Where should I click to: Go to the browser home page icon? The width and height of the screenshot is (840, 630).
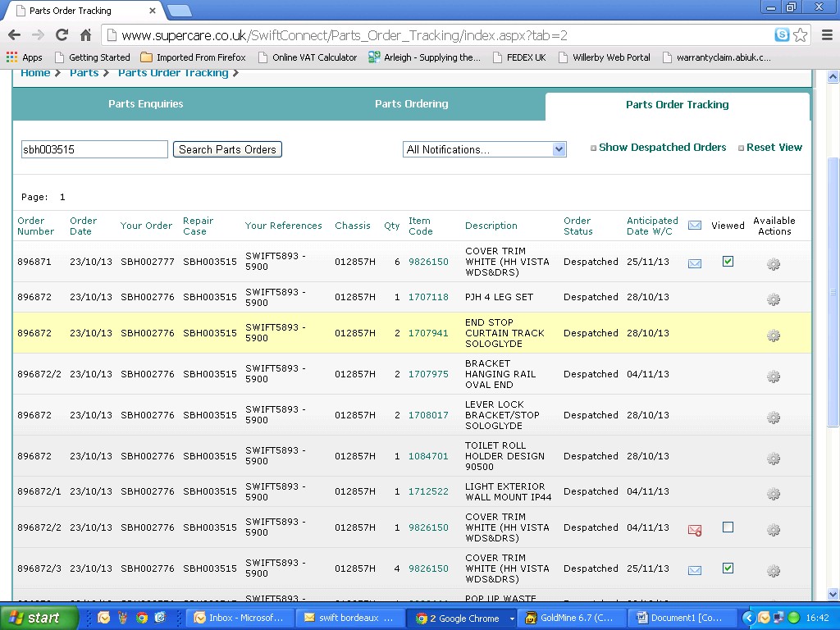85,35
